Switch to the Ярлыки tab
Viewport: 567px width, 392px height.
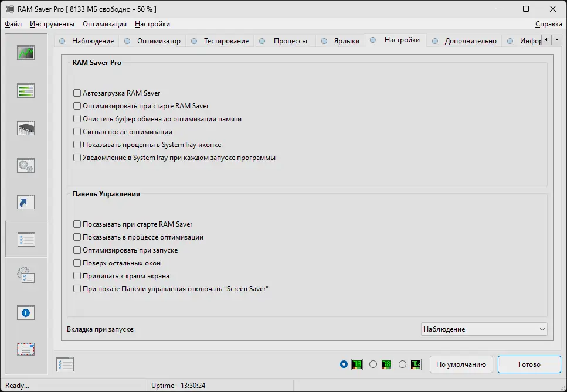coord(340,41)
